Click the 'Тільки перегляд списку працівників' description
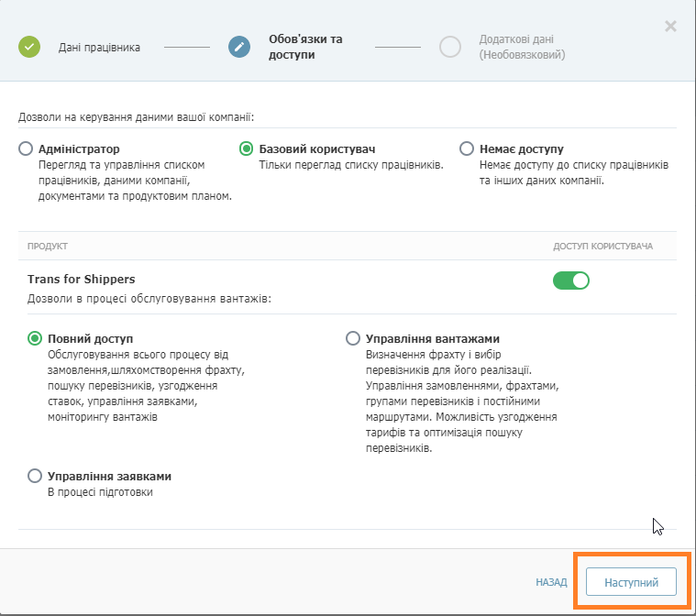The height and width of the screenshot is (616, 696). coord(351,165)
